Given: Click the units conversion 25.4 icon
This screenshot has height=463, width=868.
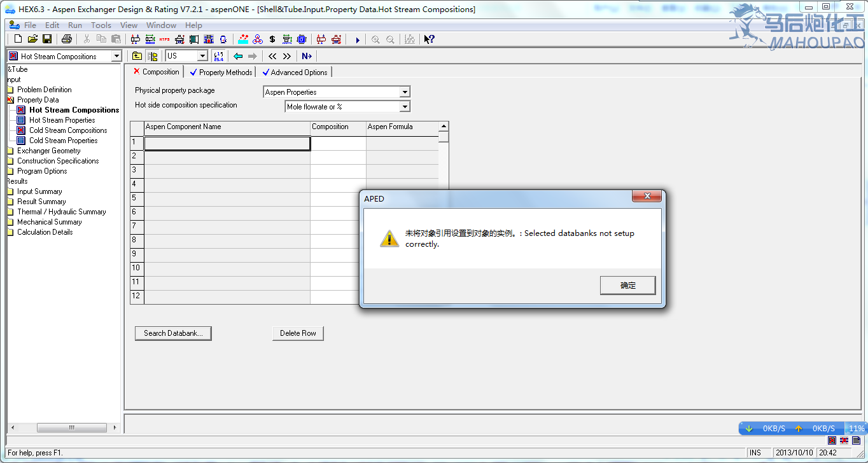Looking at the screenshot, I should click(x=219, y=56).
